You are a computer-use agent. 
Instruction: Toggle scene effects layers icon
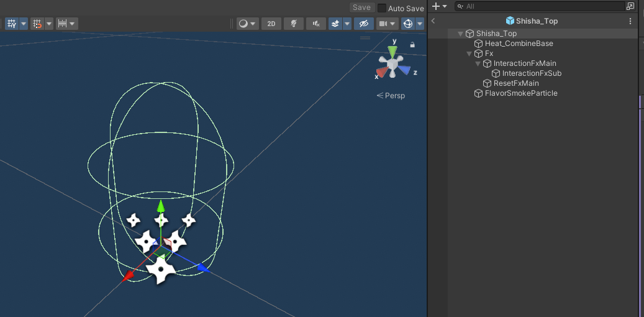click(335, 24)
